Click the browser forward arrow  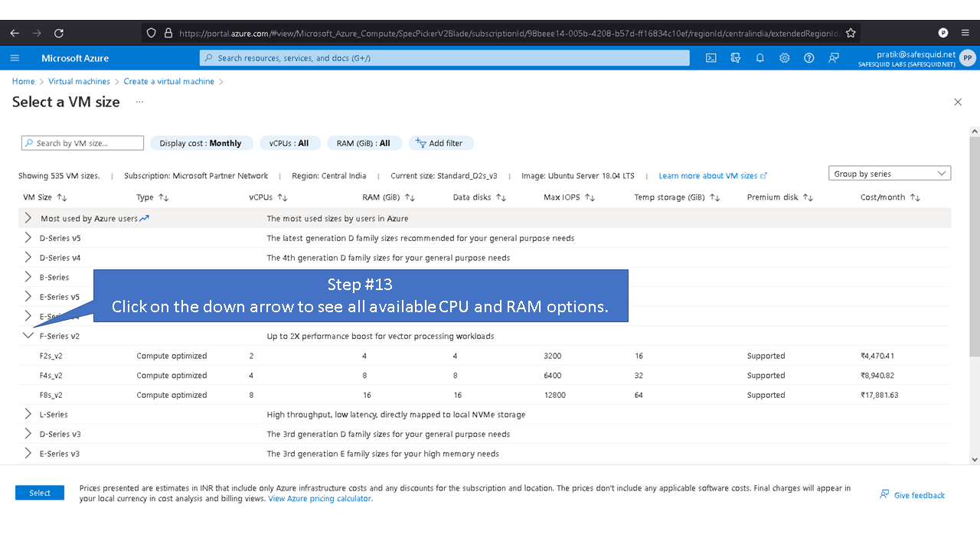pyautogui.click(x=37, y=33)
